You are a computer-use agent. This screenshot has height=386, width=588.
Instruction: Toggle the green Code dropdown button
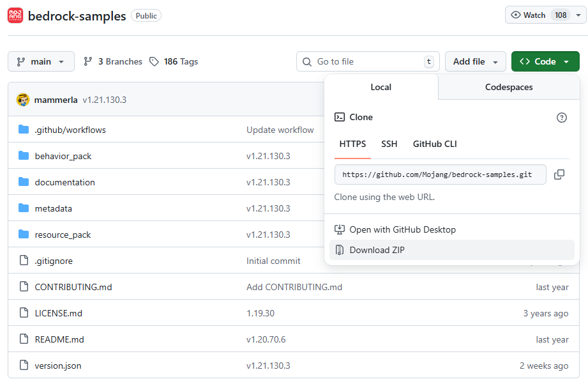click(x=545, y=62)
